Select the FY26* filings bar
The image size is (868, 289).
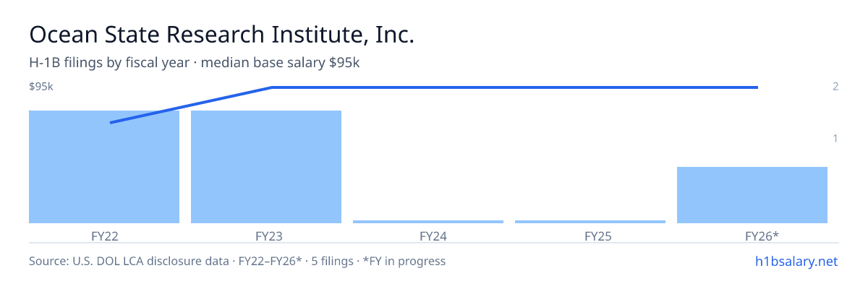pos(752,195)
